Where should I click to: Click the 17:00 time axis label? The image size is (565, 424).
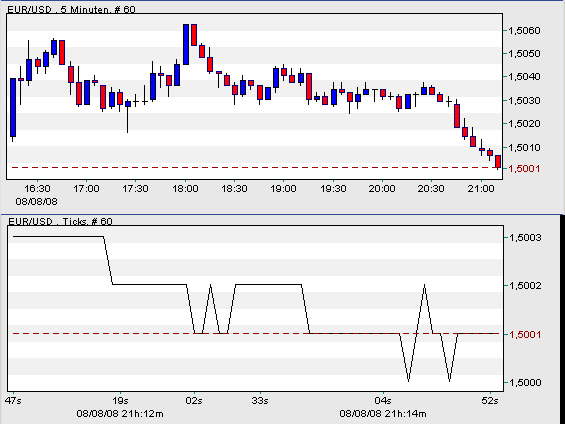tap(86, 189)
